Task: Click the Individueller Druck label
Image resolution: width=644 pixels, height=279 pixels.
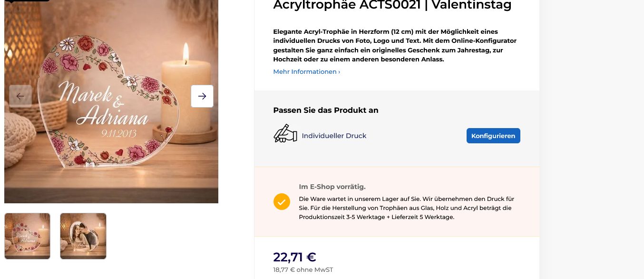Action: pyautogui.click(x=334, y=136)
